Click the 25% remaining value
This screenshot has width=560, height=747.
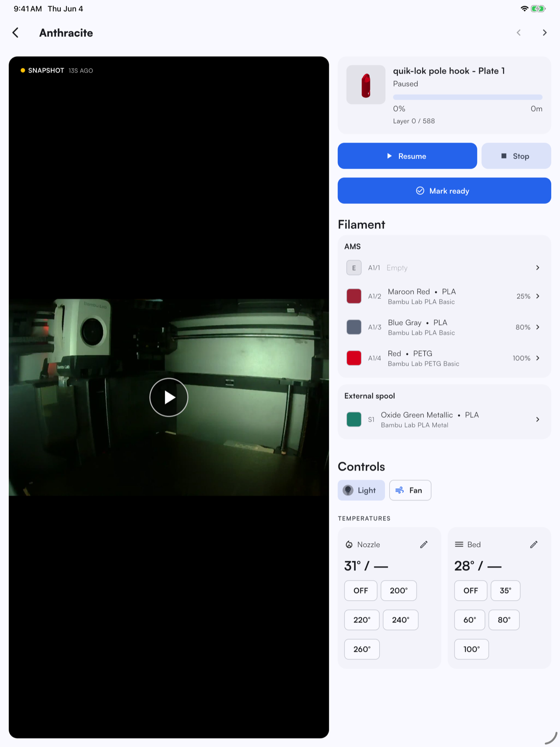(523, 296)
